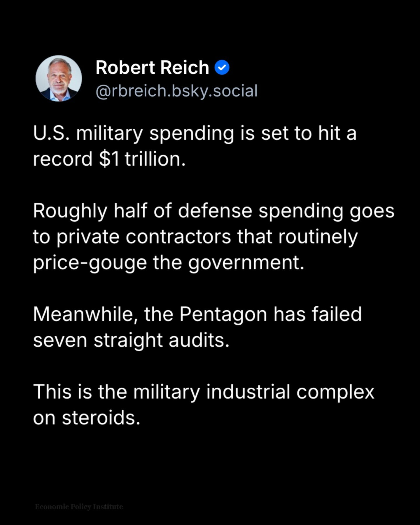Image resolution: width=420 pixels, height=525 pixels.
Task: Click the Robert Reich display name
Action: [152, 68]
